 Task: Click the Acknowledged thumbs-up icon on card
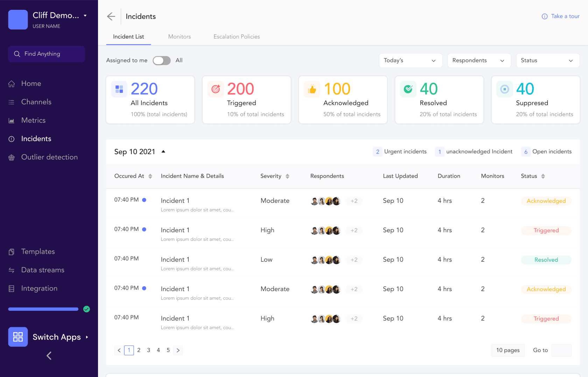[312, 89]
